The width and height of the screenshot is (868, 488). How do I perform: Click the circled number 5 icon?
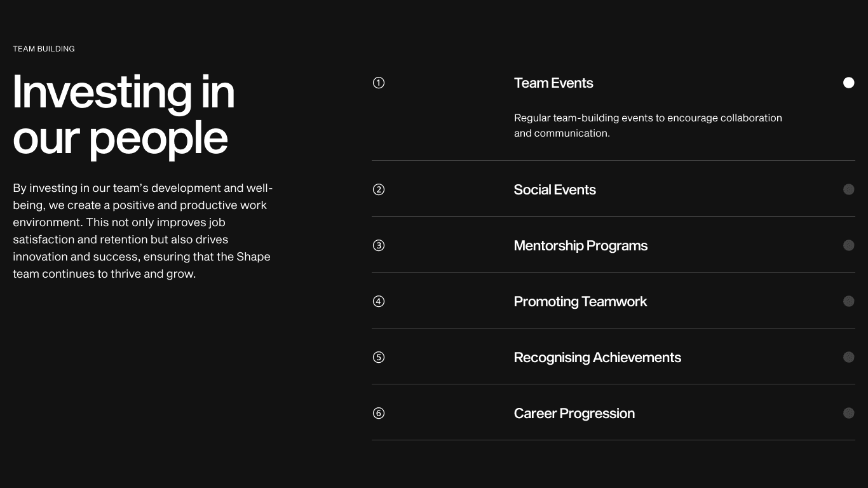tap(379, 357)
